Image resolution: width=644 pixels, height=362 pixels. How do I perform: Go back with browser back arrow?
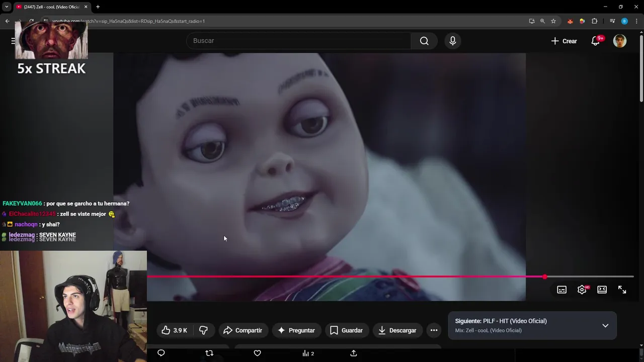[x=7, y=21]
